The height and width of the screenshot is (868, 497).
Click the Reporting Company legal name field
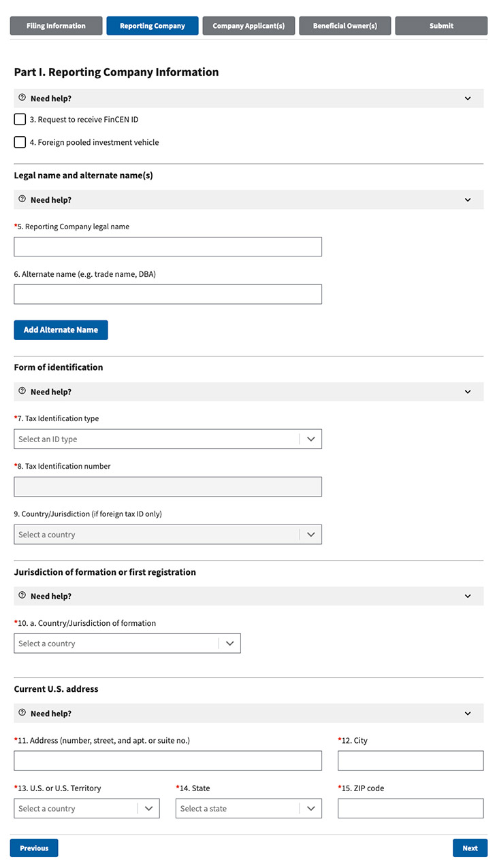tap(167, 246)
